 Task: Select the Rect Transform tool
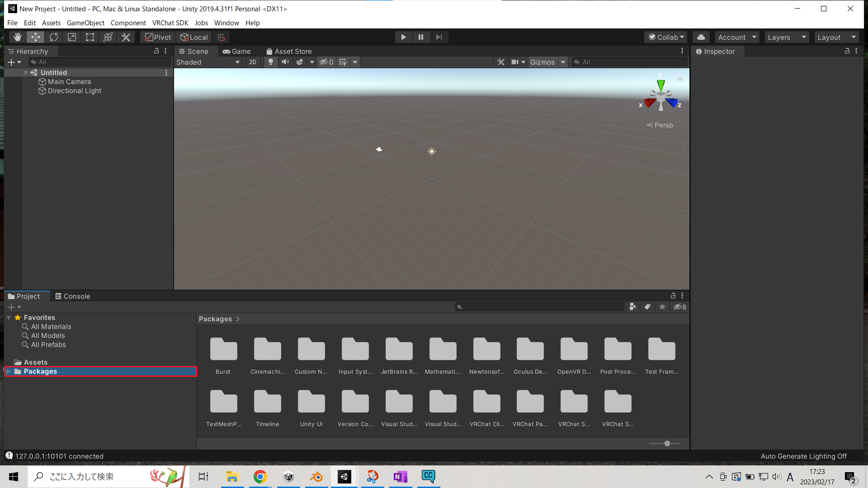click(x=90, y=37)
